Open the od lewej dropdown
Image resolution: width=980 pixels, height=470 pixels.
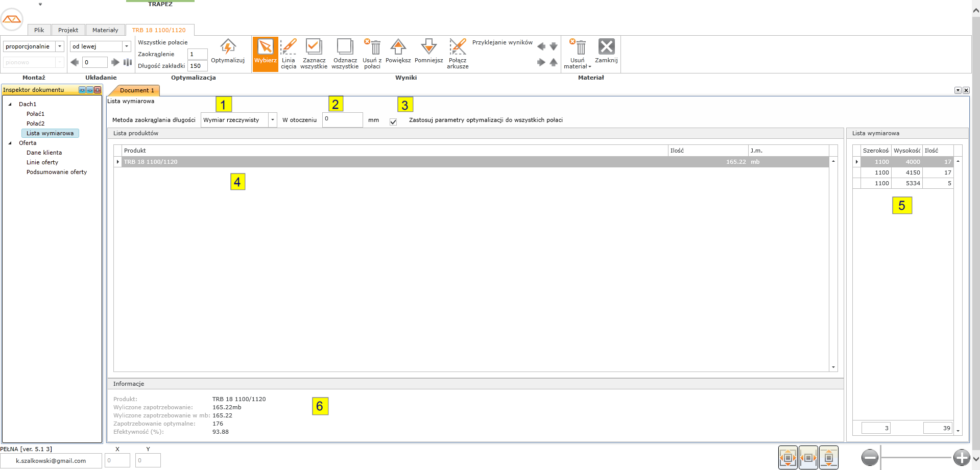[127, 46]
